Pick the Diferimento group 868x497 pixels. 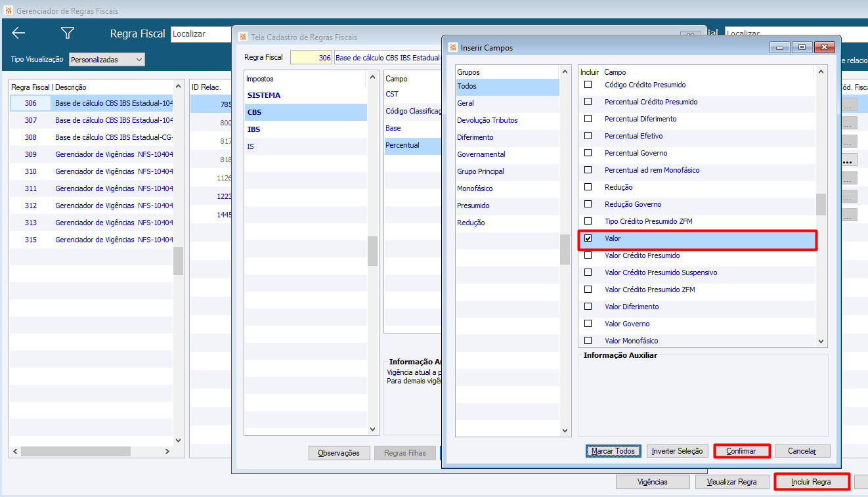[508, 137]
